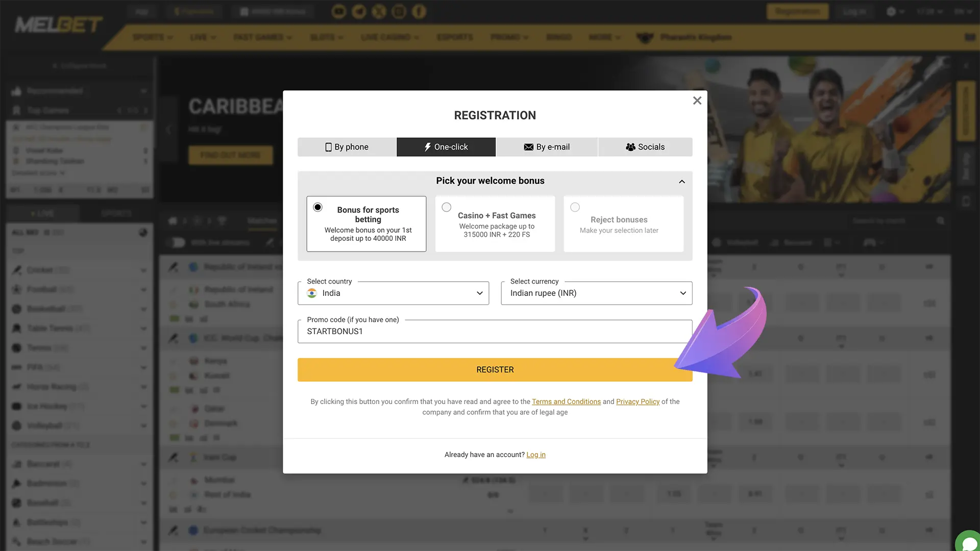Click the phone icon on By phone tab

[x=328, y=146]
